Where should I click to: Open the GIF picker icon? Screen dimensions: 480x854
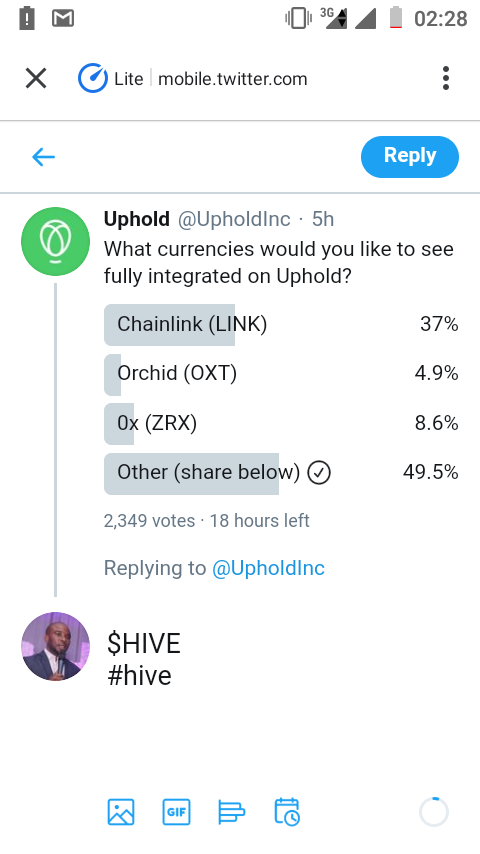pos(177,812)
